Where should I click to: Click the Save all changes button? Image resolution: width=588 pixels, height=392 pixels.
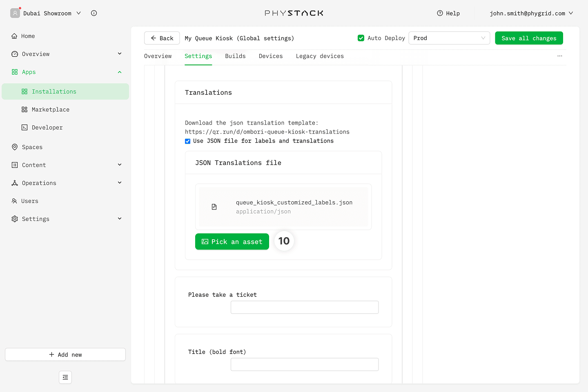pos(529,38)
